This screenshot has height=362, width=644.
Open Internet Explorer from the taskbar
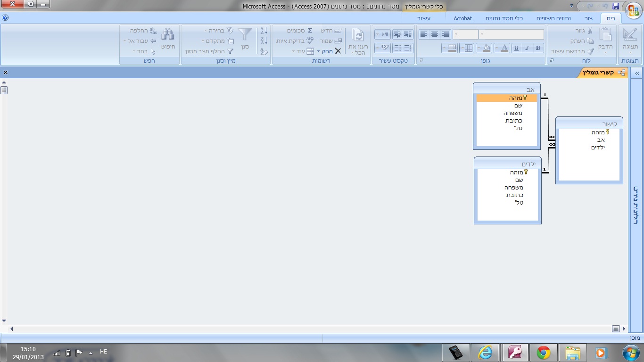485,353
